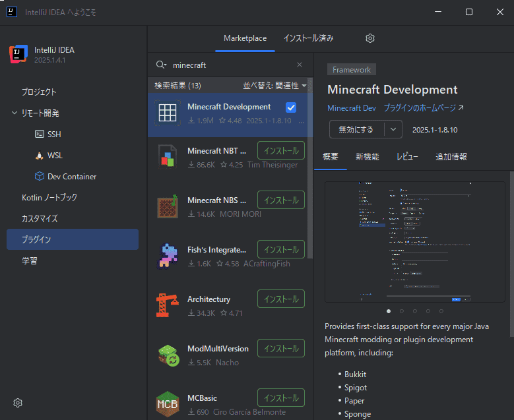Open dropdown arrow beside 無効にする
Screen dimensions: 514x420
point(393,130)
